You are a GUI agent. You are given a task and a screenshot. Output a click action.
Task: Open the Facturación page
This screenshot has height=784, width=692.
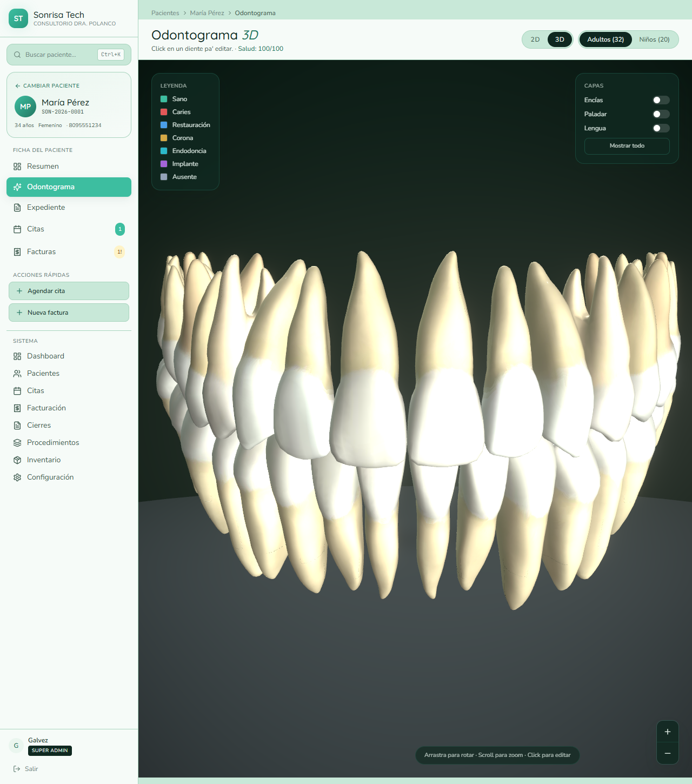click(69, 408)
